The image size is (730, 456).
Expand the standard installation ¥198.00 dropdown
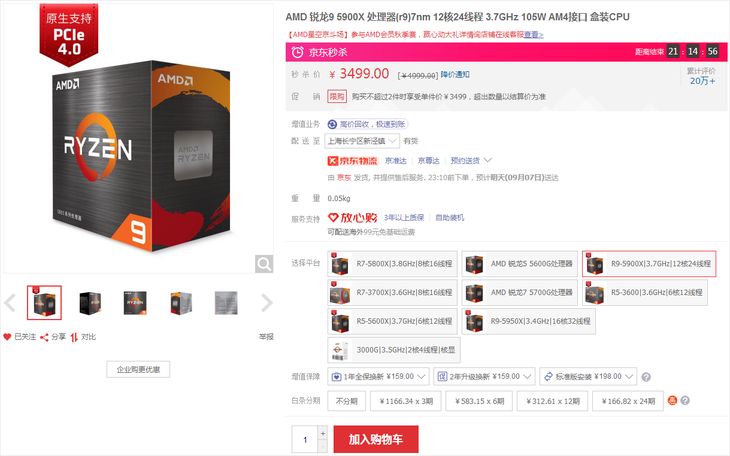click(x=589, y=376)
